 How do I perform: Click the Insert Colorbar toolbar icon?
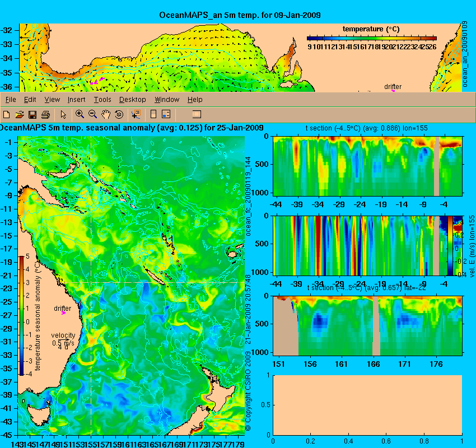pos(153,114)
